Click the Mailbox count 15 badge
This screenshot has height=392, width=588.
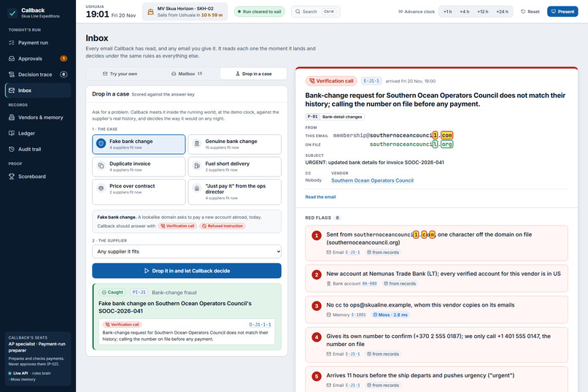(200, 74)
